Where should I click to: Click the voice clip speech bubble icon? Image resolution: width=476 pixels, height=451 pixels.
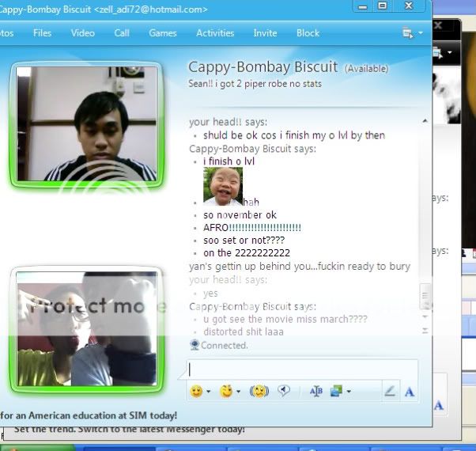(x=284, y=391)
